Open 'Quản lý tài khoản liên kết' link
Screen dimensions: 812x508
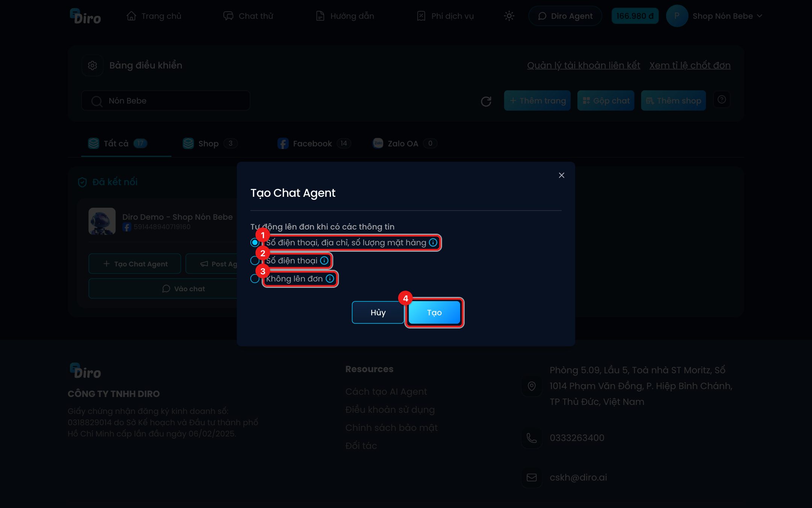tap(583, 65)
